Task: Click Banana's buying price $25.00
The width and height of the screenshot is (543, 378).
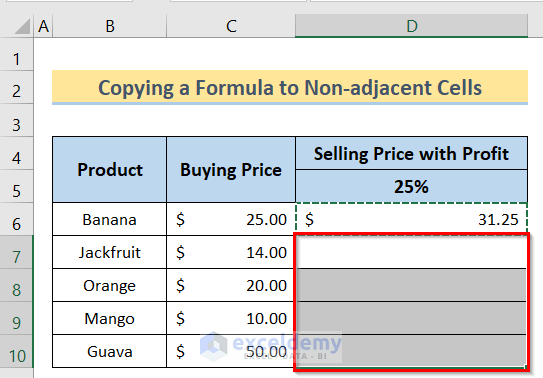Action: point(231,219)
